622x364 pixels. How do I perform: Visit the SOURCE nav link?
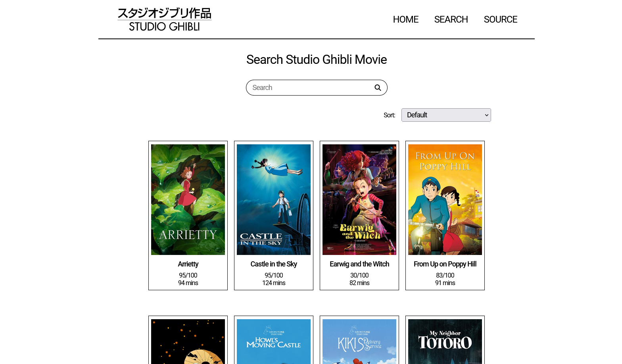click(500, 19)
